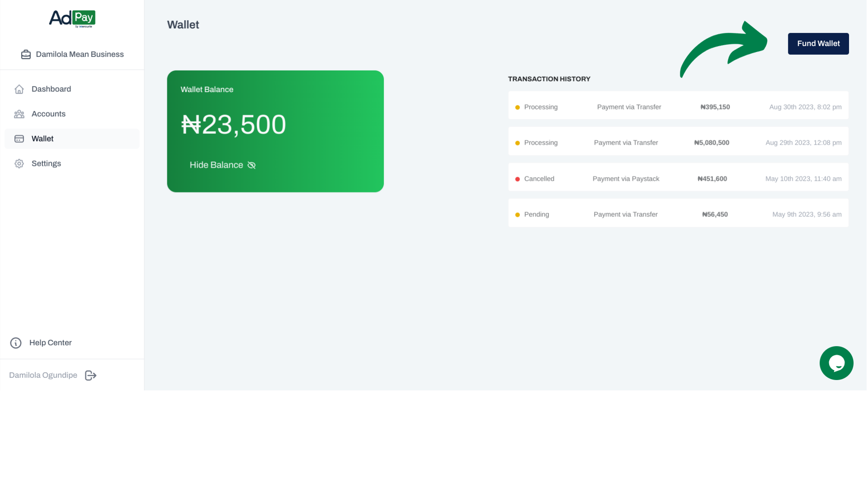Click the green Wallet Balance card
The width and height of the screenshot is (868, 488).
(x=275, y=131)
